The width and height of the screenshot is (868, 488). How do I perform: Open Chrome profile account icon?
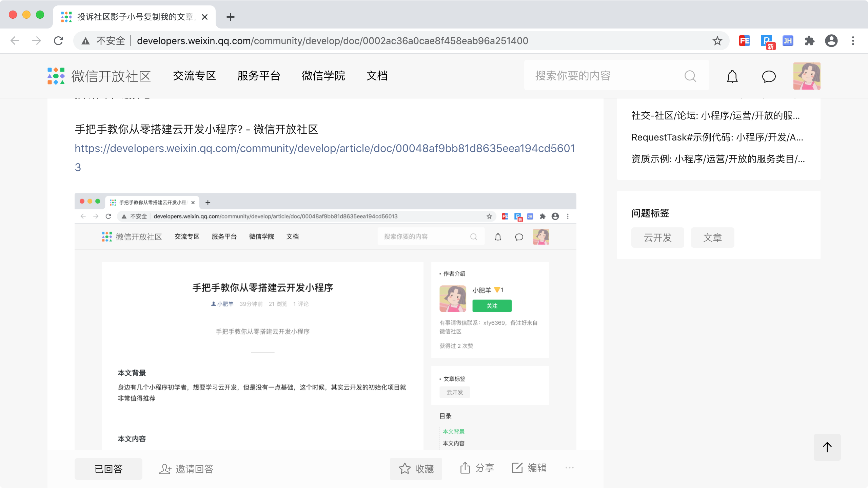[831, 41]
